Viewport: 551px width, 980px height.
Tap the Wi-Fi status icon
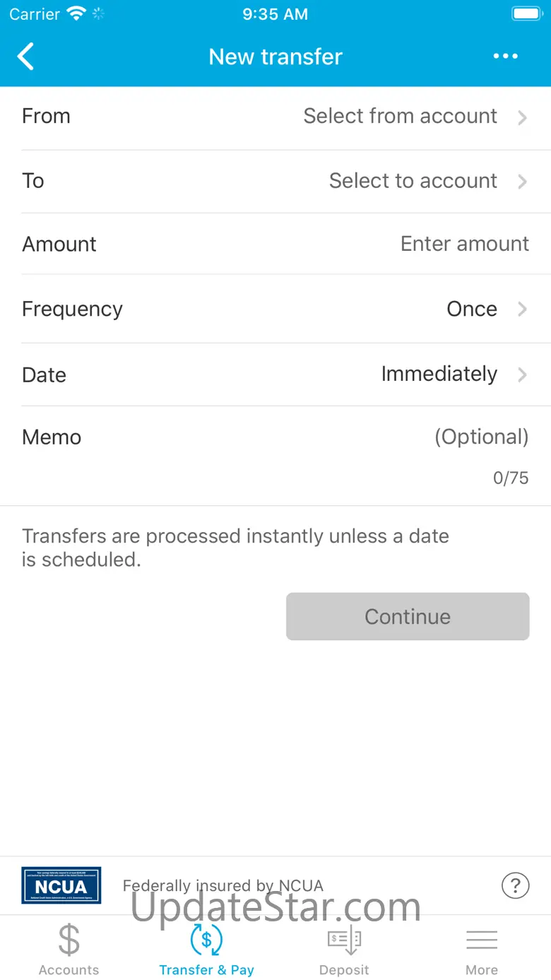coord(76,13)
